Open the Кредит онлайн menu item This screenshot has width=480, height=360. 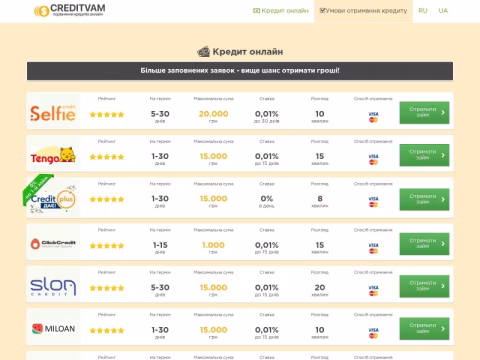tap(281, 11)
